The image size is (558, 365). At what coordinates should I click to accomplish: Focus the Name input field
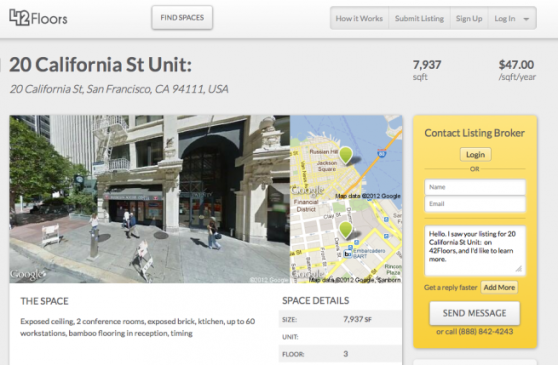click(475, 187)
